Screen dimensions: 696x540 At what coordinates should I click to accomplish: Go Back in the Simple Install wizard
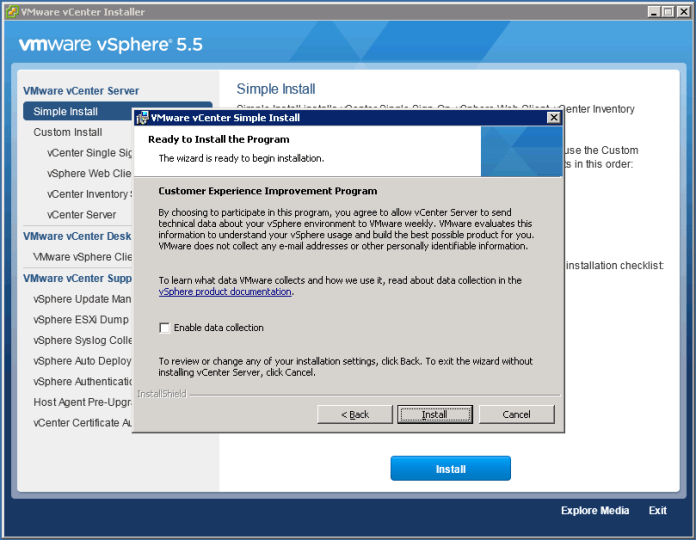tap(354, 414)
